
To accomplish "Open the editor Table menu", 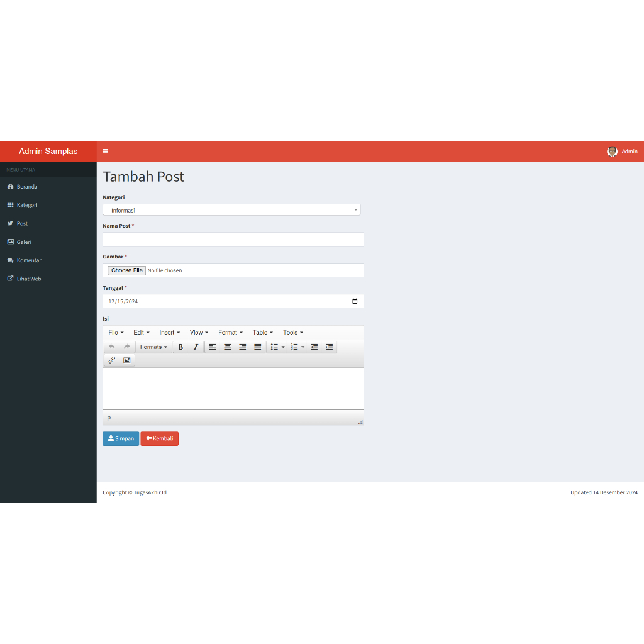I will pos(263,333).
